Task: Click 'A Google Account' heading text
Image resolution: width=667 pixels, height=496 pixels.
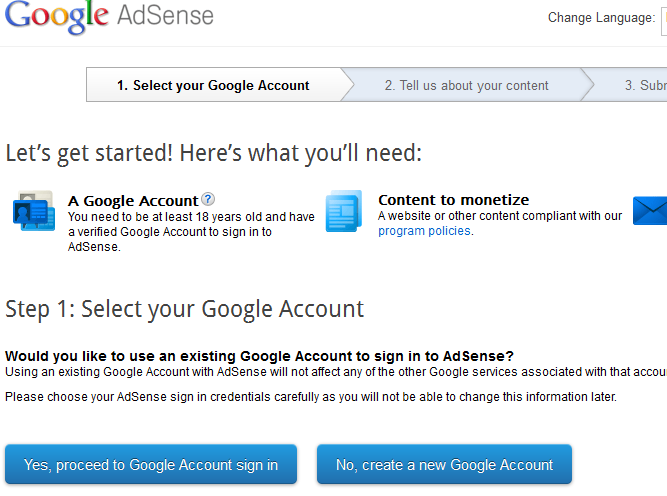Action: 133,200
